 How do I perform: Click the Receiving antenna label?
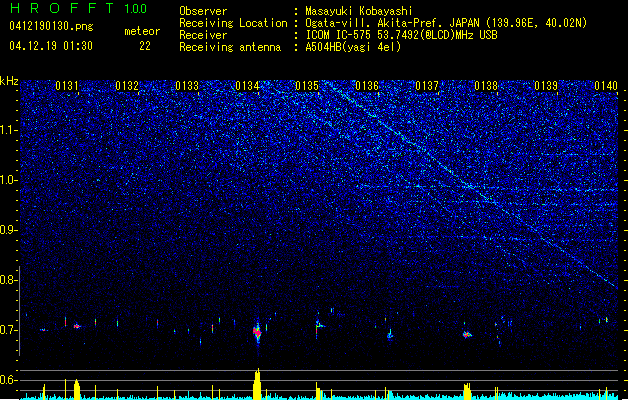[230, 47]
